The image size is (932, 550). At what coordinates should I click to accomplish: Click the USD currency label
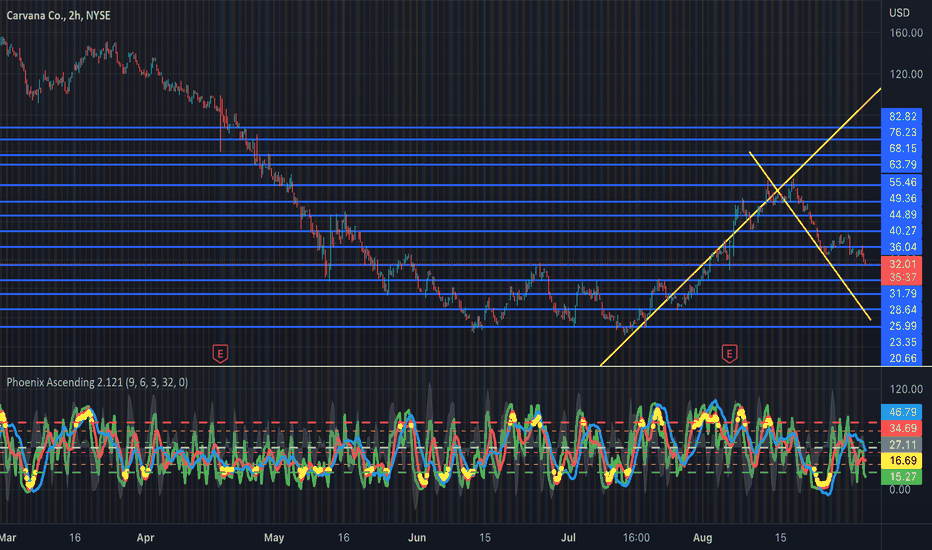(899, 12)
